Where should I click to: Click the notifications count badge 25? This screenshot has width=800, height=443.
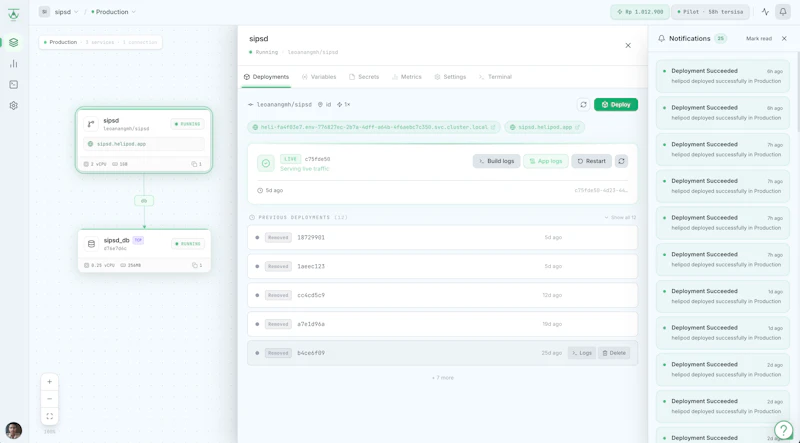pyautogui.click(x=720, y=38)
